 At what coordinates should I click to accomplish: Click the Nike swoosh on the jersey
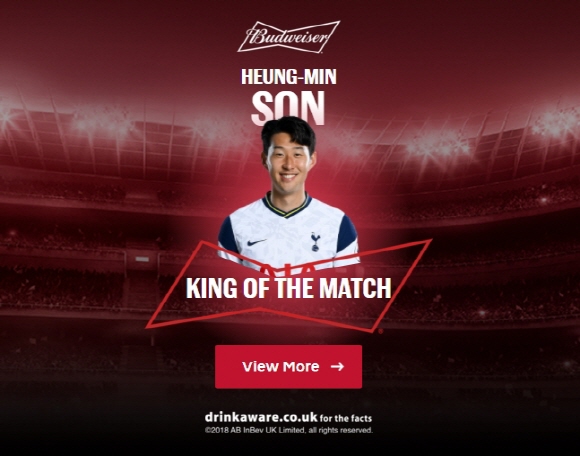tap(257, 242)
